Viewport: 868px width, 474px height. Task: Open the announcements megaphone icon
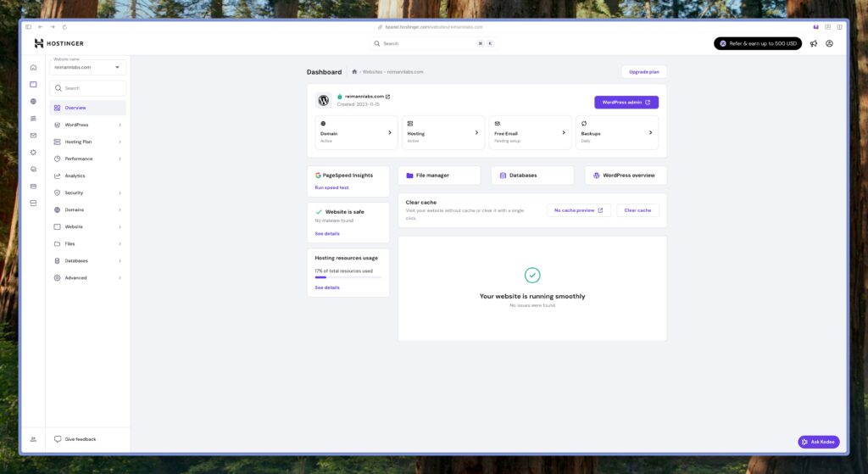pos(814,43)
